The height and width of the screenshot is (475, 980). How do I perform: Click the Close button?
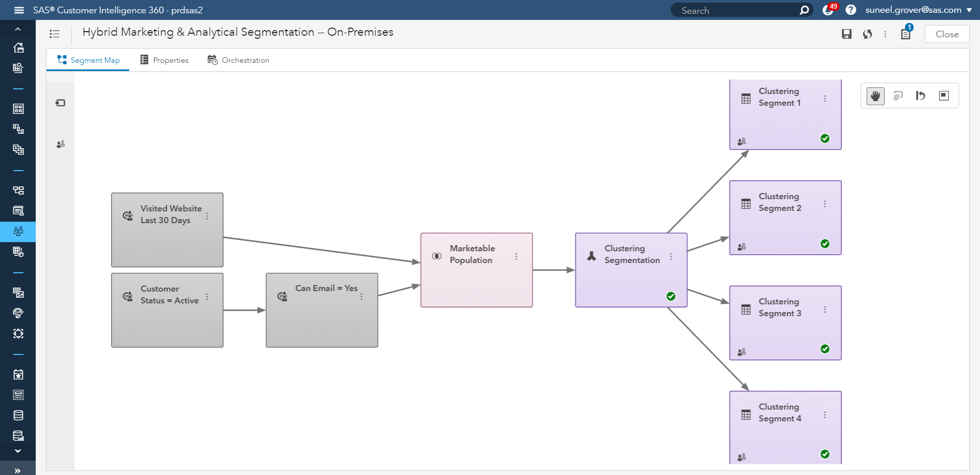947,34
